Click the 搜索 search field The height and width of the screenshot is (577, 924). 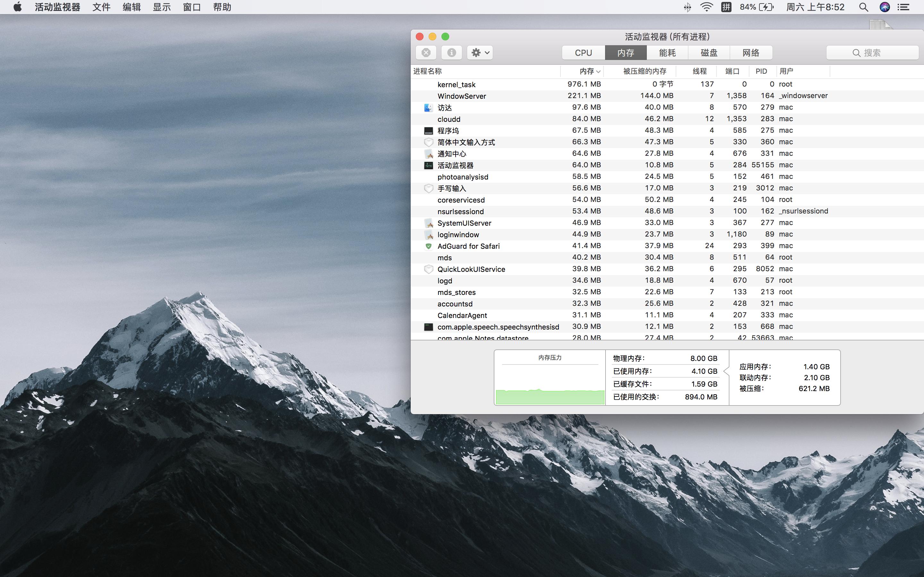[x=872, y=53]
